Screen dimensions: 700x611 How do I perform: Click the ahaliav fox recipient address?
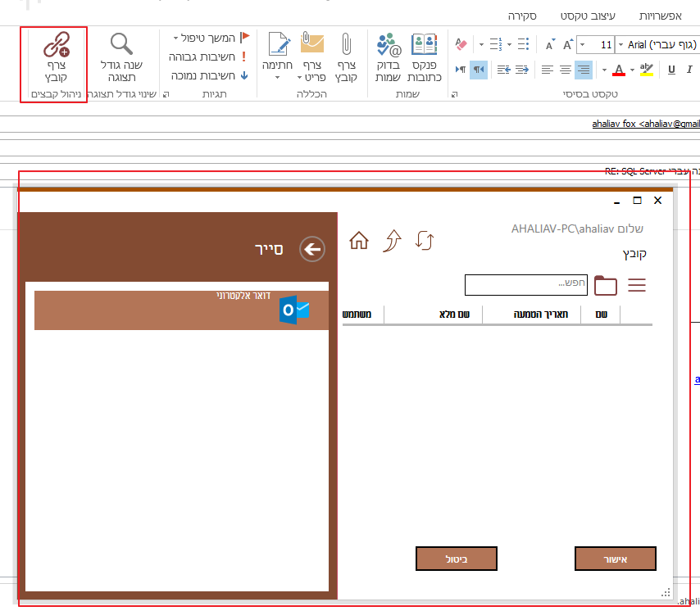[x=646, y=124]
